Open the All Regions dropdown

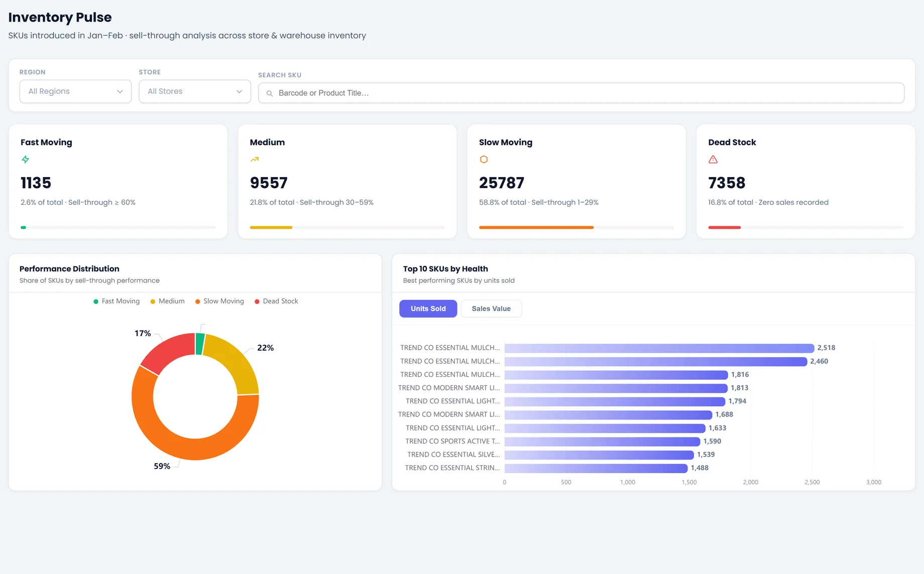(75, 91)
